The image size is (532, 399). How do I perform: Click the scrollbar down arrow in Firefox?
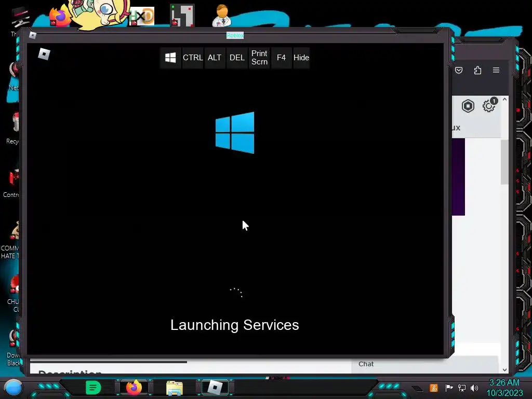[504, 370]
